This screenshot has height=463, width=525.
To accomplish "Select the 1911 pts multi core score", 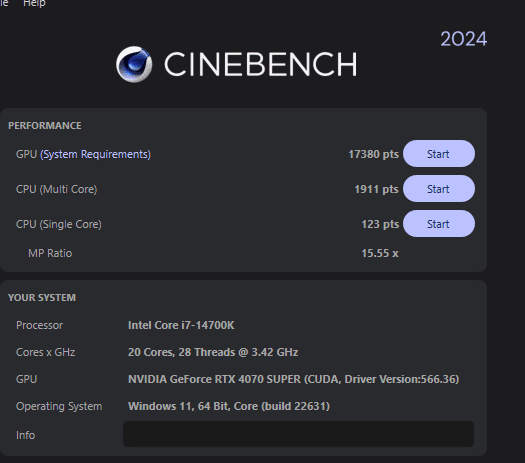I will point(376,189).
